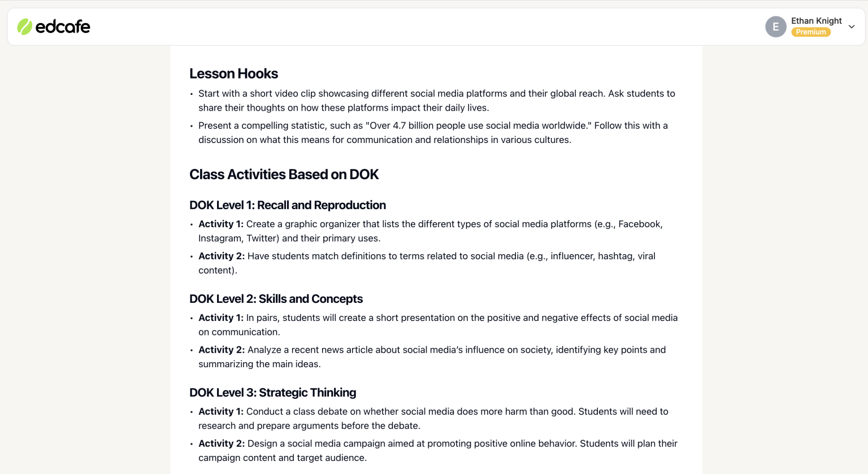Select the class debate activity text

(433, 418)
